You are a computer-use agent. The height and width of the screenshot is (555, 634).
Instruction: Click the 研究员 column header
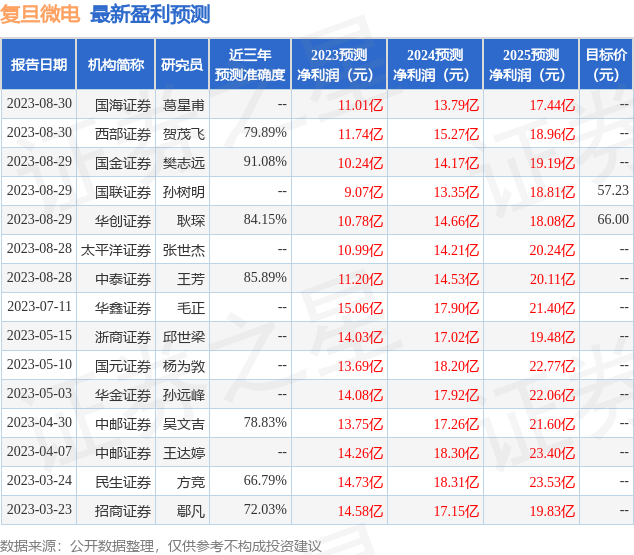(182, 64)
